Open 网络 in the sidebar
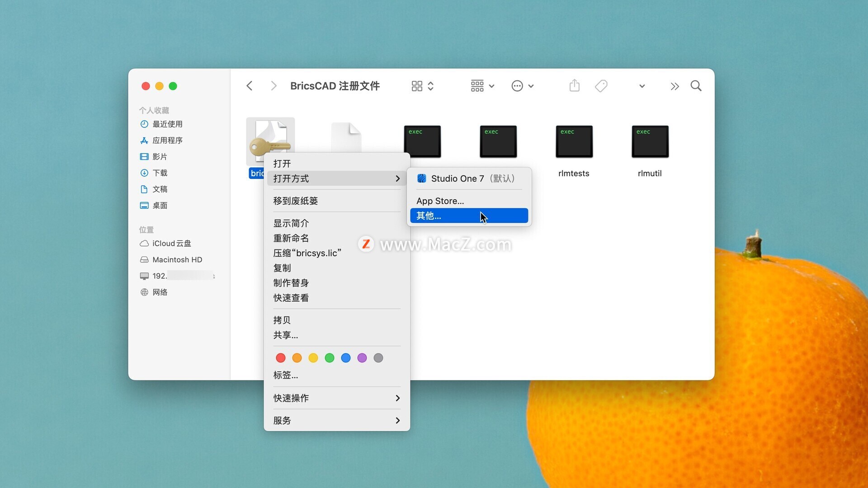868x488 pixels. point(154,292)
